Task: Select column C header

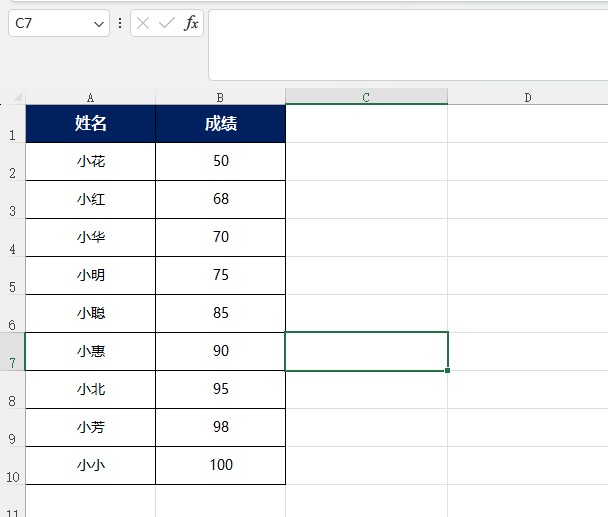Action: tap(366, 97)
